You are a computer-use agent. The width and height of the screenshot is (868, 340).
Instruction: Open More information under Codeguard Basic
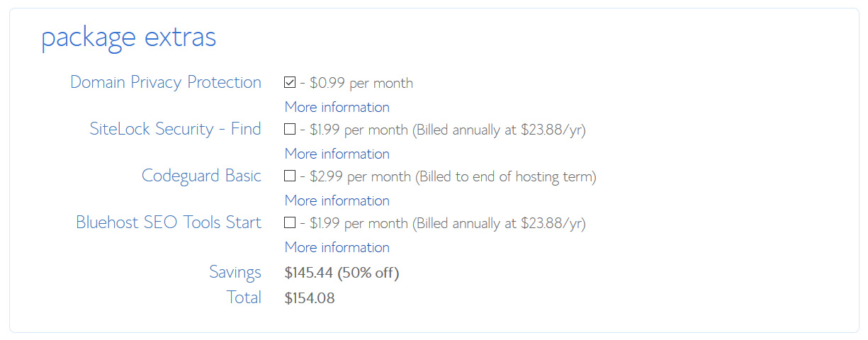coord(337,200)
